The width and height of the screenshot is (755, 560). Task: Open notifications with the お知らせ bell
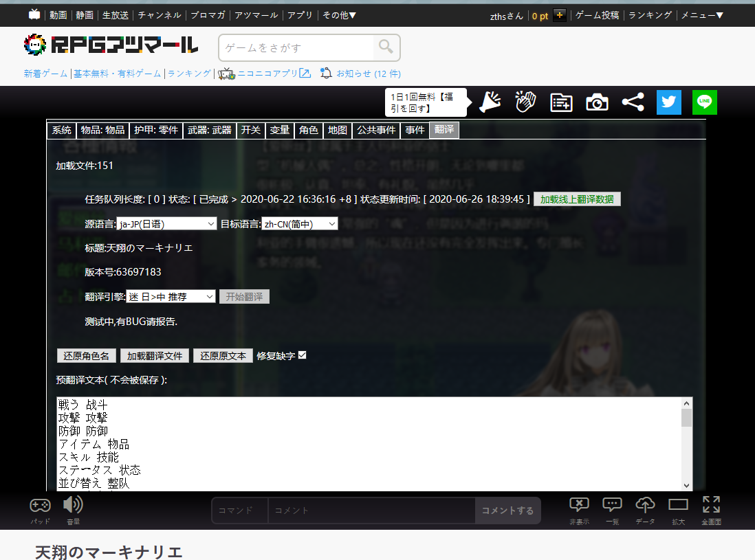[x=325, y=73]
